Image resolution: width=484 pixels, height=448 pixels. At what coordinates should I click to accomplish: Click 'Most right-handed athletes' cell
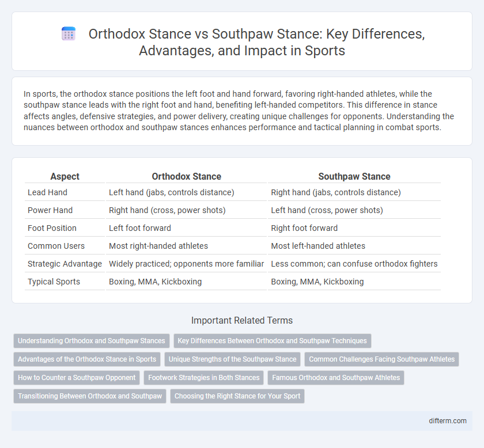186,246
